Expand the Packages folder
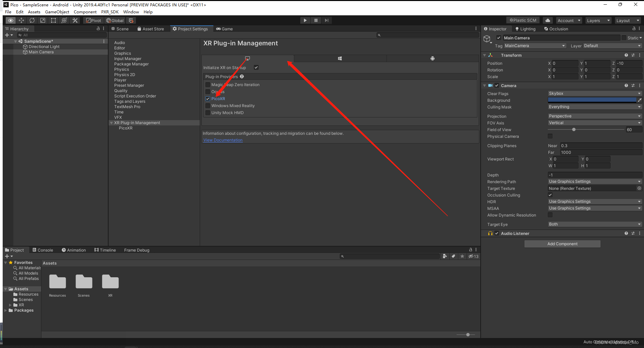The height and width of the screenshot is (348, 644). (x=6, y=310)
